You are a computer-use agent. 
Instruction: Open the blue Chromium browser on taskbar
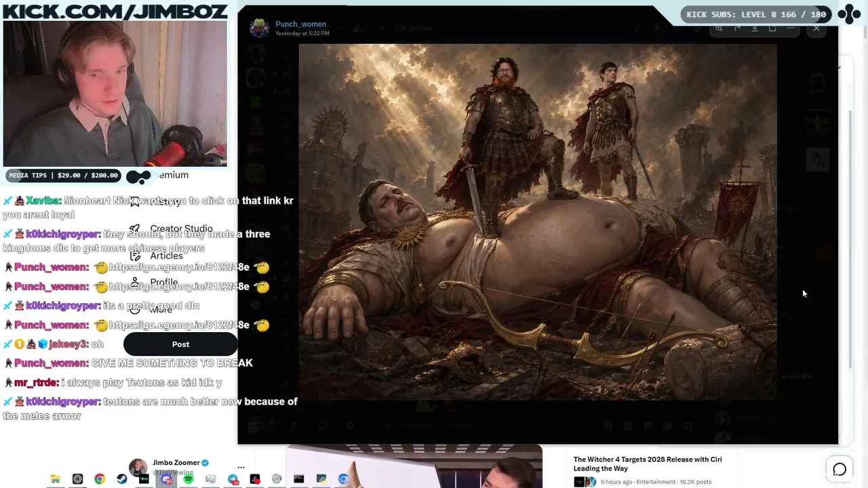click(x=343, y=479)
